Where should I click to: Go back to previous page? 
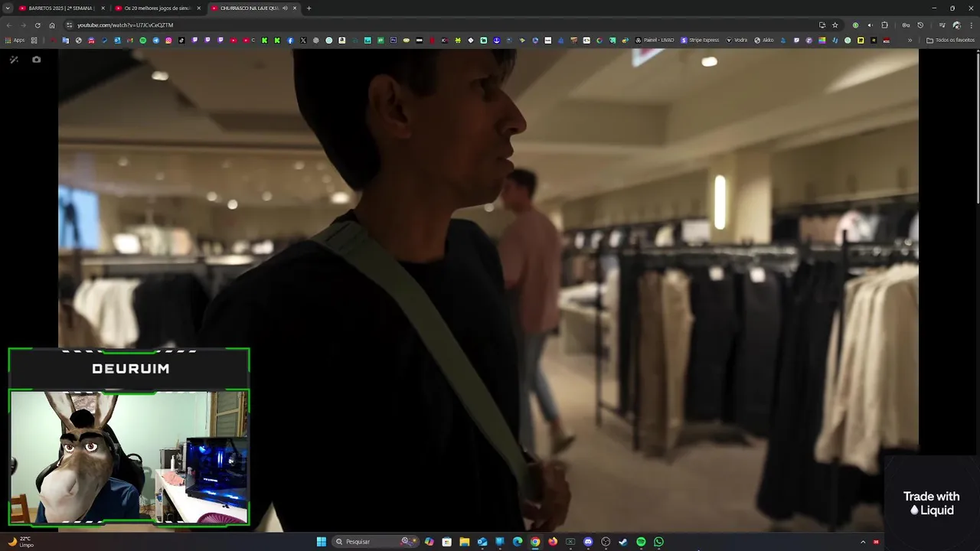click(x=9, y=25)
